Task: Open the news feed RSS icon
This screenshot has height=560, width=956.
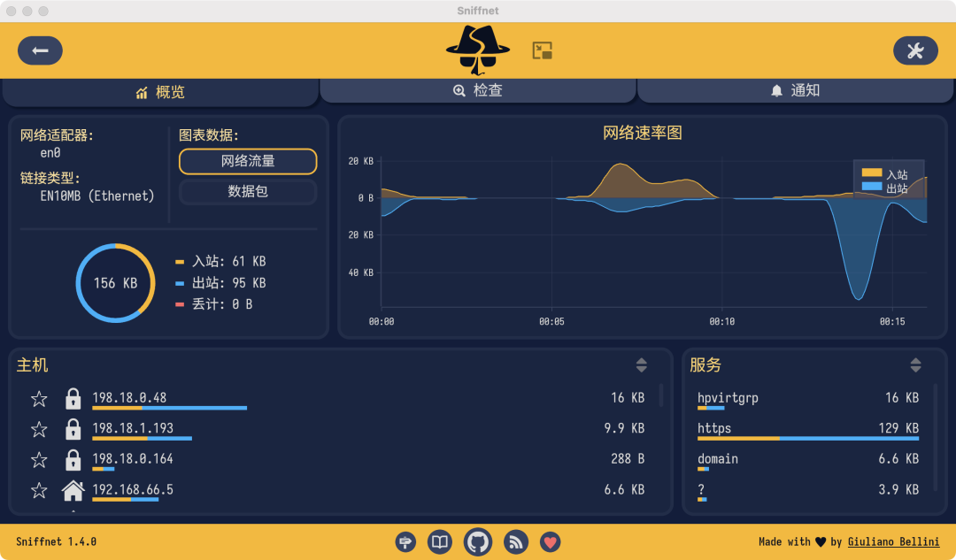Action: [x=516, y=541]
